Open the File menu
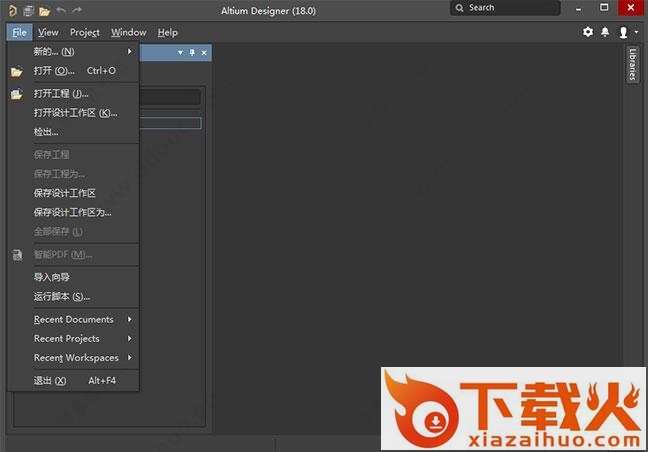Viewport: 648px width, 452px height. click(x=19, y=32)
